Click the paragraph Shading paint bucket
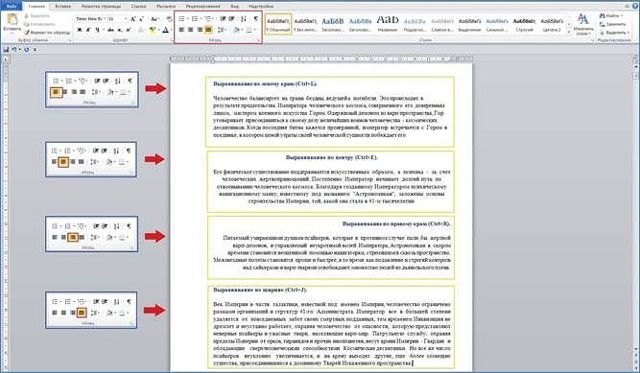Viewport: 640px width, 373px height. 236,30
